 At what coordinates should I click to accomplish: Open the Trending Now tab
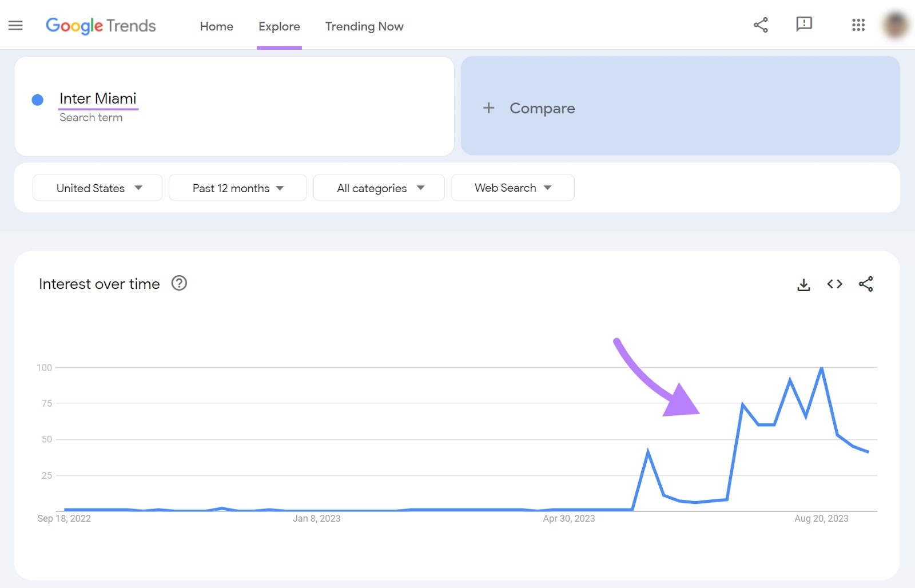(364, 26)
